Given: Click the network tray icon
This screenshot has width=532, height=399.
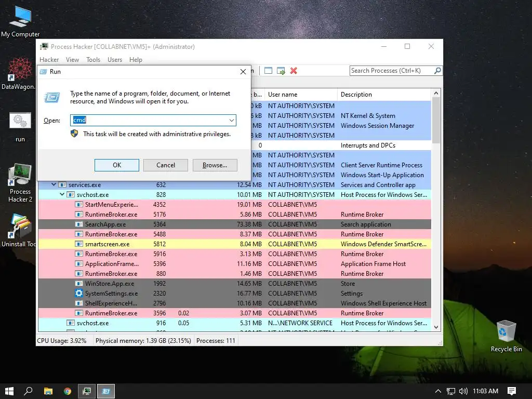Looking at the screenshot, I should coord(450,391).
